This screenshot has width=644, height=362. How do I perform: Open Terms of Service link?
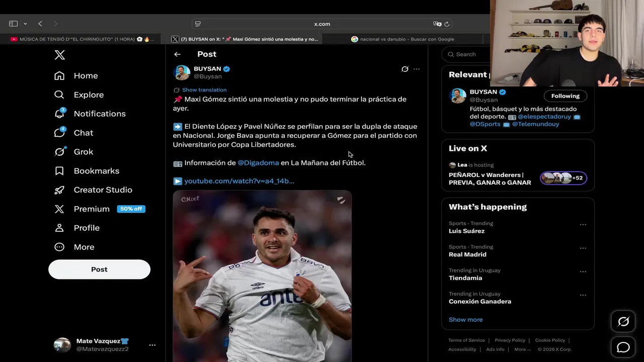[x=466, y=340]
